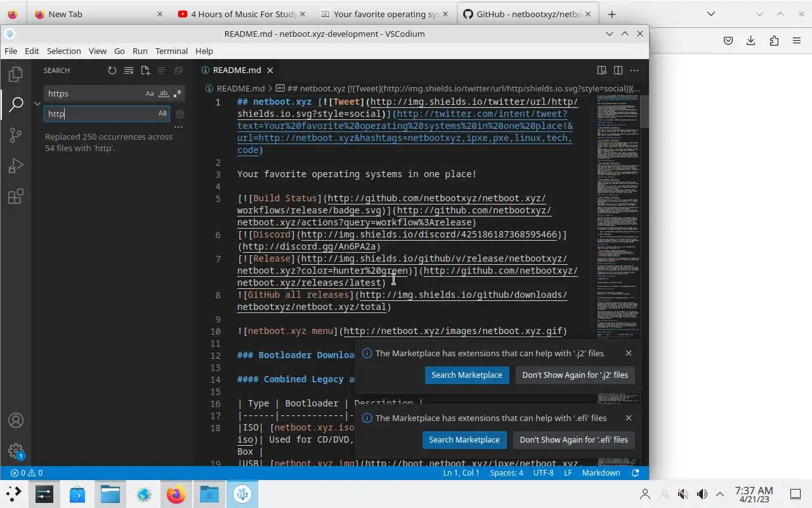Click the https search input field

(94, 93)
